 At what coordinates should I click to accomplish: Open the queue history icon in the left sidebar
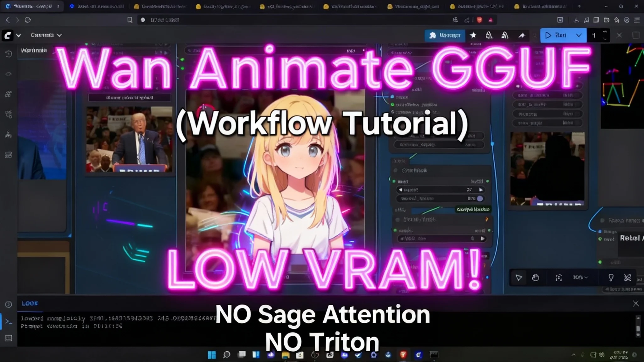tap(8, 54)
